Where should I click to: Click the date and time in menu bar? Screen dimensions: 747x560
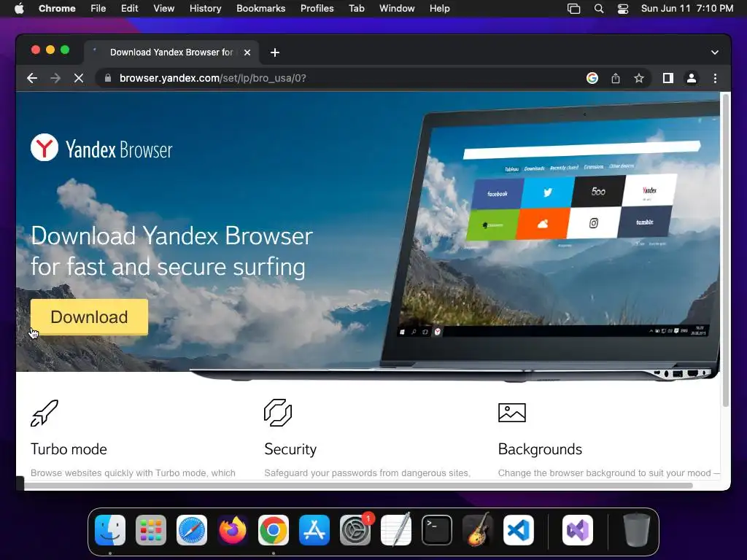pyautogui.click(x=687, y=9)
